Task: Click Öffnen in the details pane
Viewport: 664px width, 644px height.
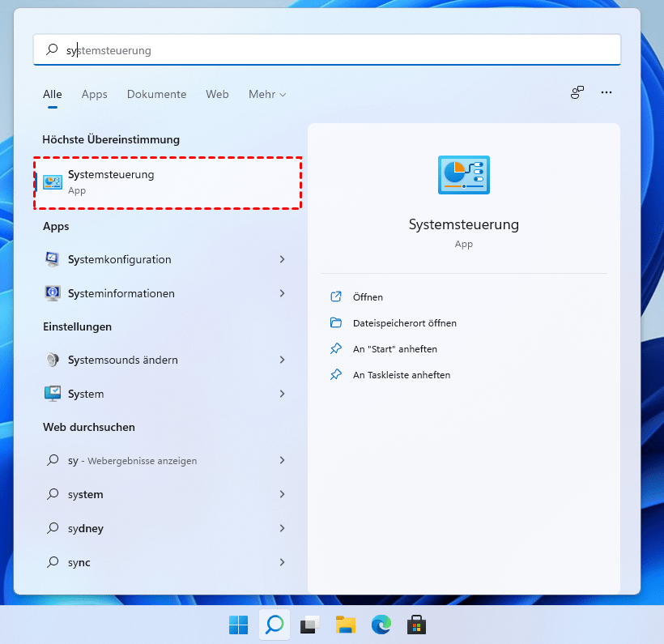Action: click(368, 297)
